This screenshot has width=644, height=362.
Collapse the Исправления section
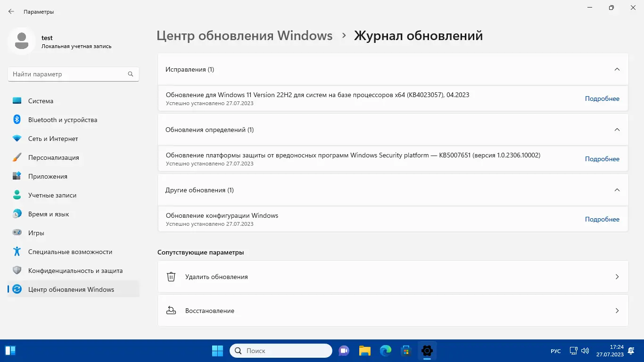(x=617, y=69)
